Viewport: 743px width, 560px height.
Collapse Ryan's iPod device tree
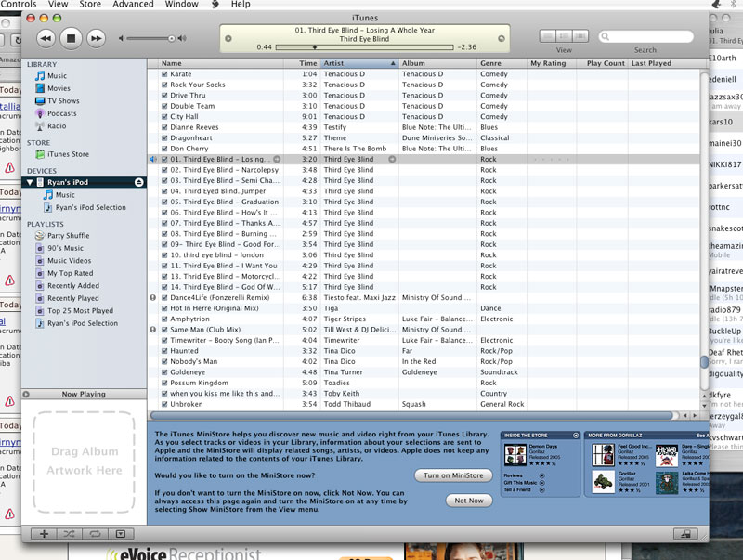tap(30, 182)
